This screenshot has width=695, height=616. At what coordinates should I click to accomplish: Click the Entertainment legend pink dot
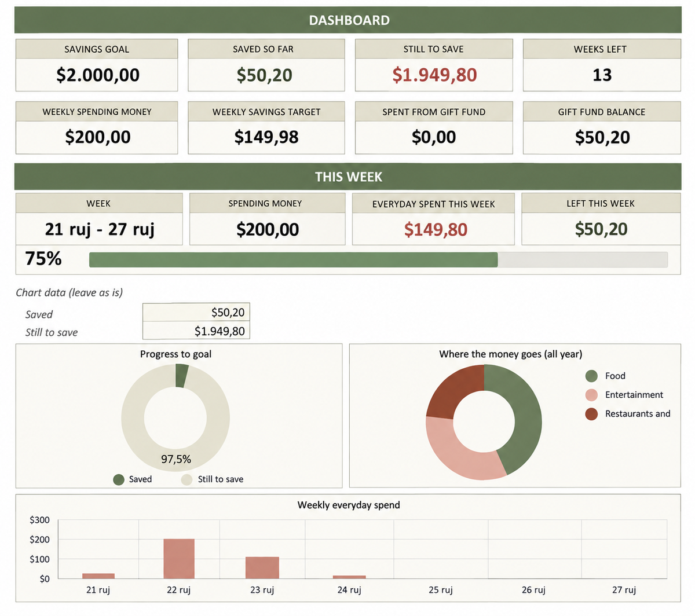(591, 395)
